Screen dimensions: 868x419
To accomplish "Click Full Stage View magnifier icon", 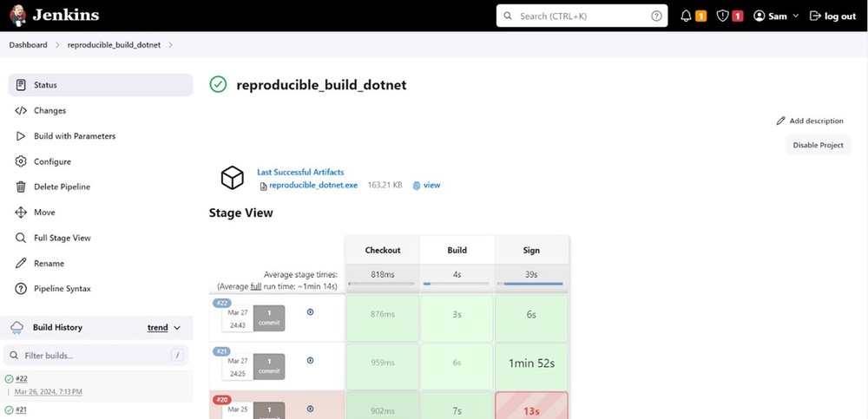I will (21, 238).
